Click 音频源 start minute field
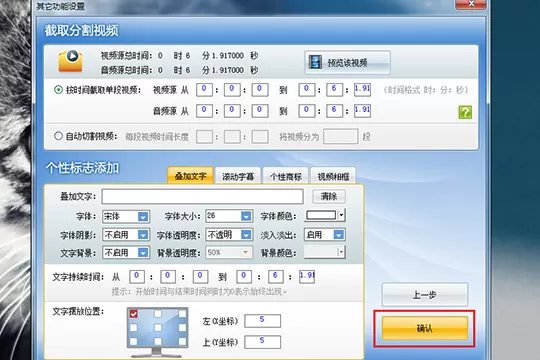540x360 pixels. tap(232, 111)
